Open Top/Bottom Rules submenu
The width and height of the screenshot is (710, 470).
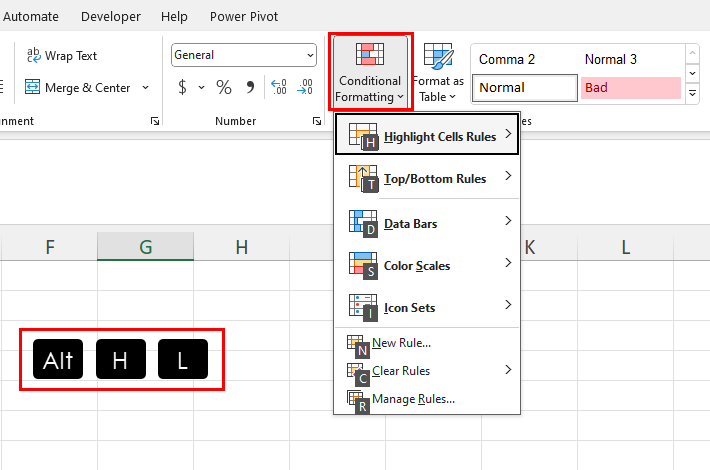pos(427,178)
